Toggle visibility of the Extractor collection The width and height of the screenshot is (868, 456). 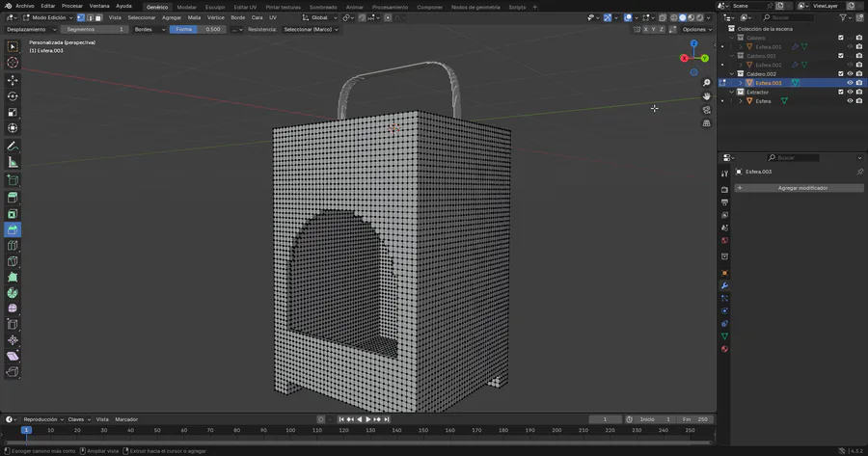[x=850, y=92]
